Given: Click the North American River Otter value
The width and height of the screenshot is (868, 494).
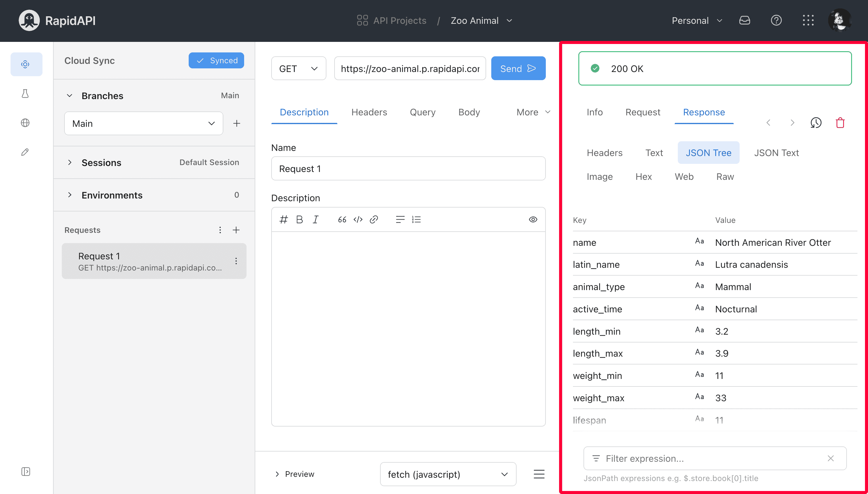Looking at the screenshot, I should click(773, 242).
